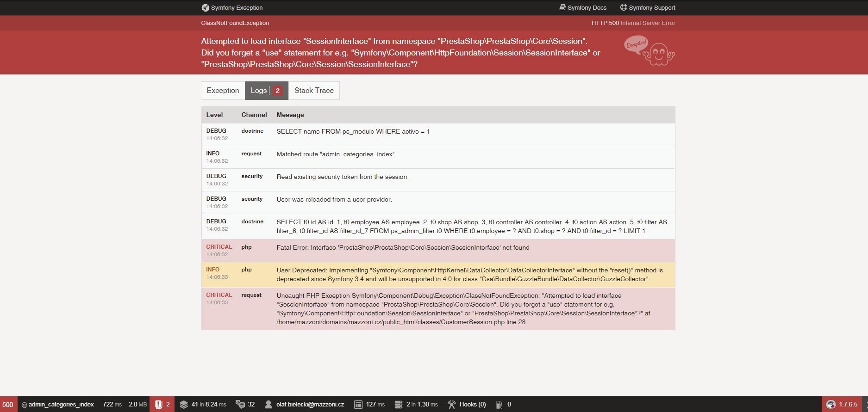Click the 500 status code in toolbar
The width and height of the screenshot is (868, 412).
8,404
